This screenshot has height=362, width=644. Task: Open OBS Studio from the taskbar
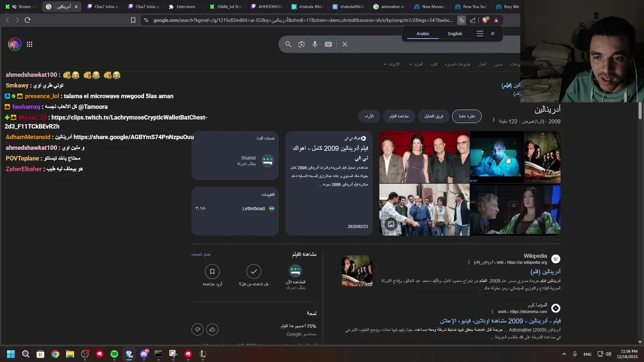85,354
